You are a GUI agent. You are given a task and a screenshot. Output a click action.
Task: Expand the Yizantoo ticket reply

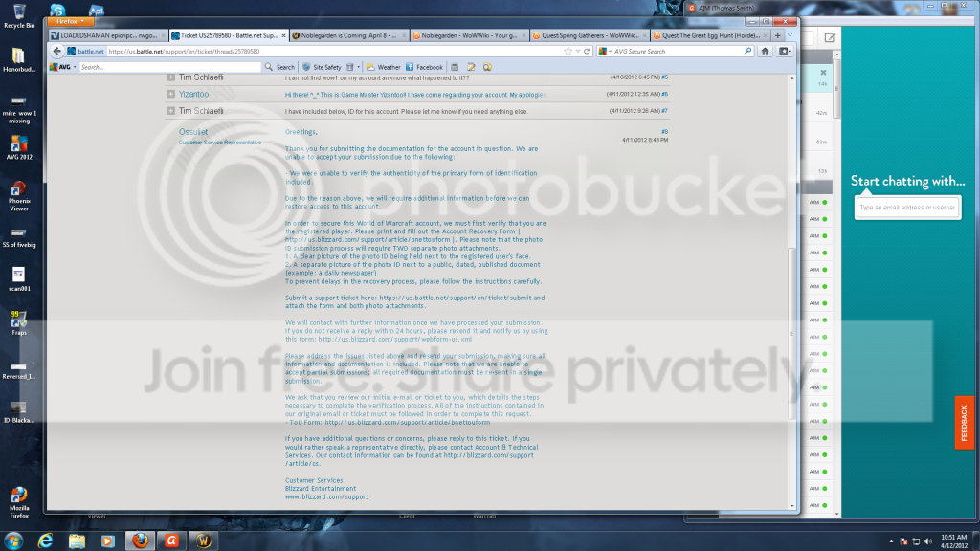(170, 95)
